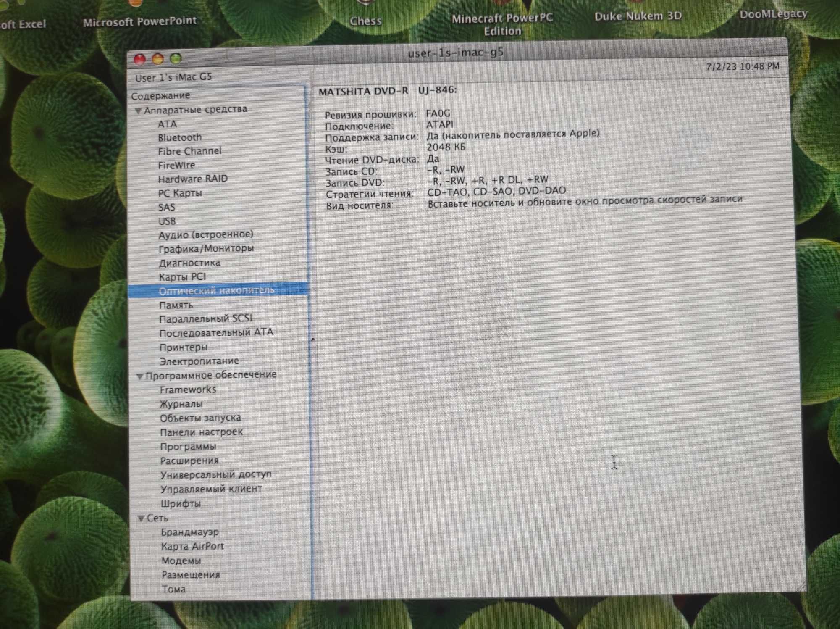Select Hardware RAID entry
Image resolution: width=840 pixels, height=629 pixels.
pyautogui.click(x=193, y=179)
